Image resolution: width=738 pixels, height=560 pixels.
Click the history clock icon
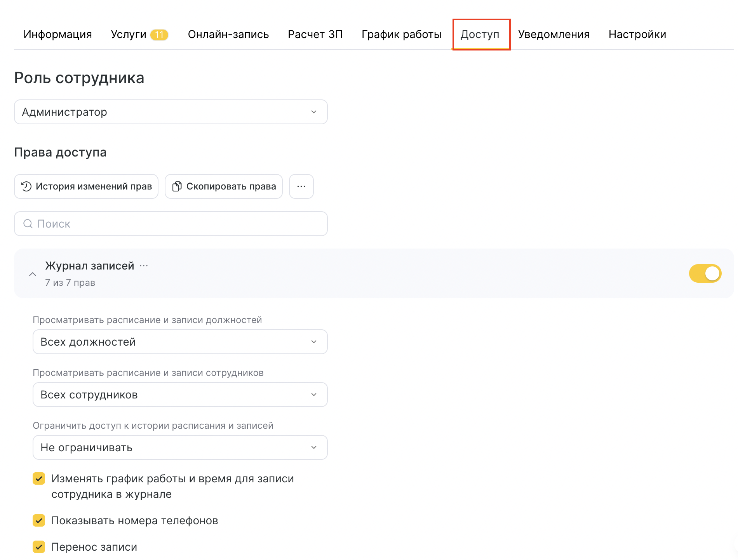coord(26,186)
